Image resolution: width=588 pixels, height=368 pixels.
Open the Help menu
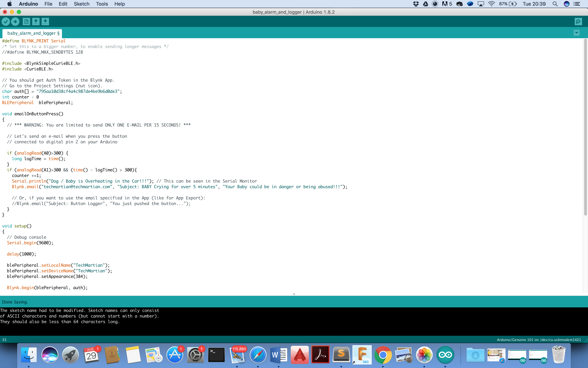[x=120, y=4]
